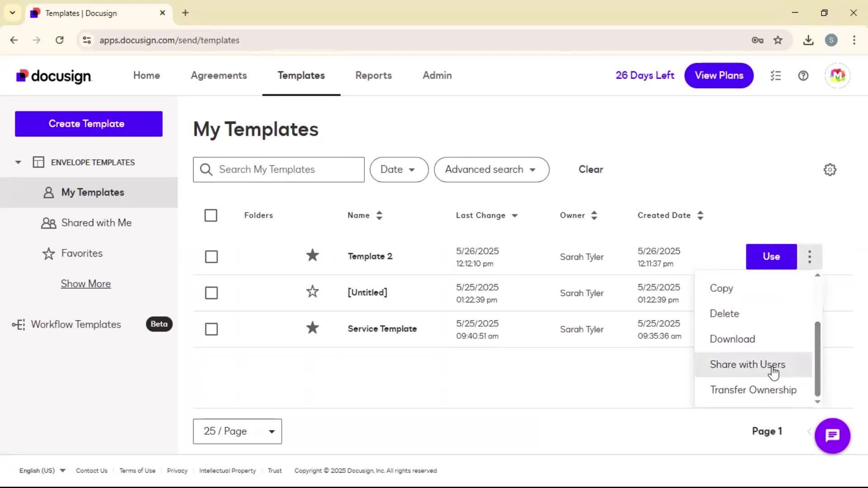Open the help question mark icon
868x488 pixels.
[803, 75]
